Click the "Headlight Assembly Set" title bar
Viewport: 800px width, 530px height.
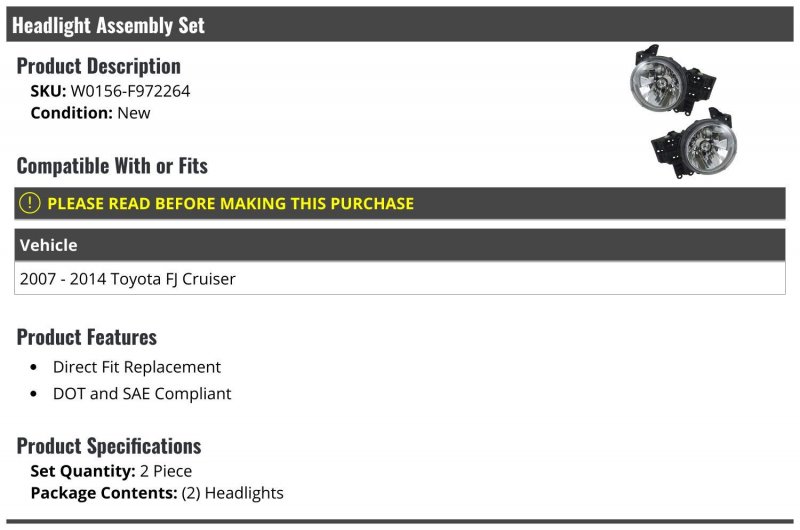coord(108,25)
